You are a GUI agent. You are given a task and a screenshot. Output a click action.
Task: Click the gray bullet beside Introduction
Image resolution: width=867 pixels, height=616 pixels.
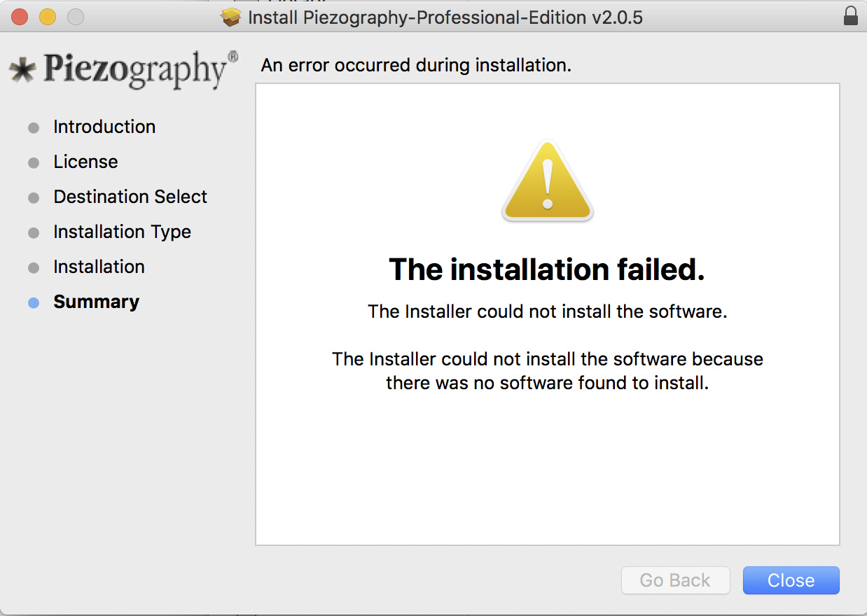tap(34, 127)
